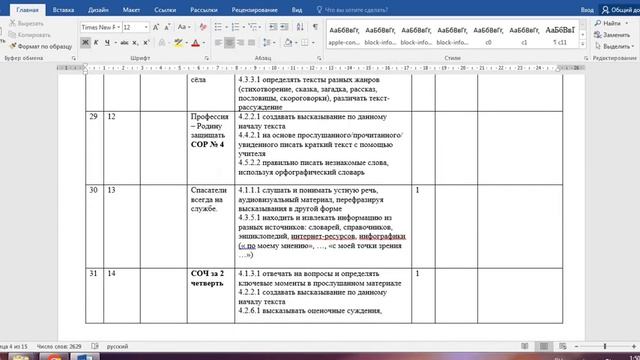Open the Шрифт dialog launcher
This screenshot has height=360, width=640.
[207, 58]
